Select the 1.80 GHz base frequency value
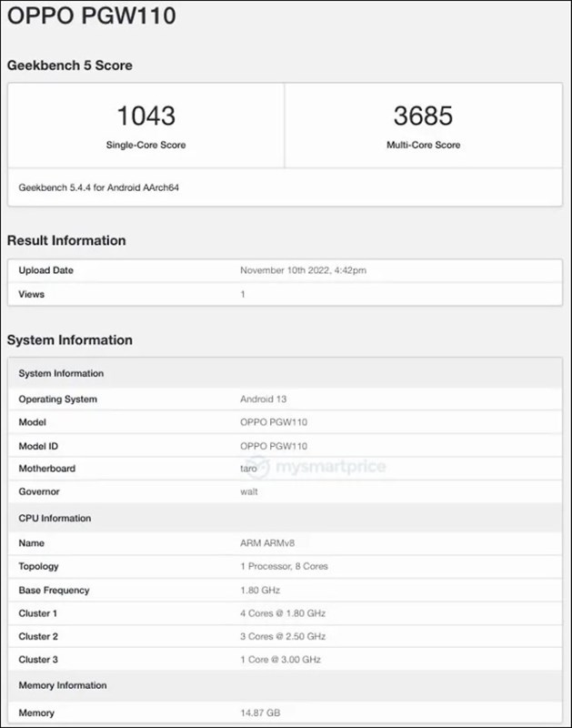Viewport: 572px width, 728px height. [x=260, y=590]
